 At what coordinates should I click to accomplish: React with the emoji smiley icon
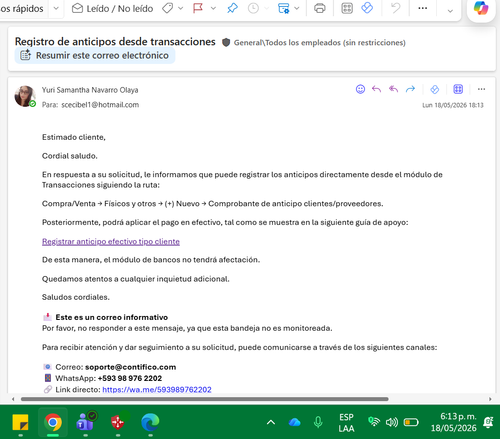point(360,89)
